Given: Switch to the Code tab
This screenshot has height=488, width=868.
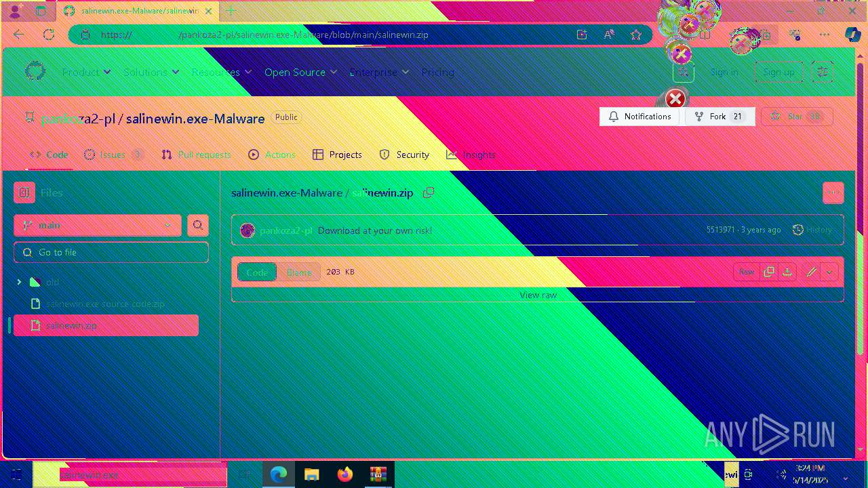Looking at the screenshot, I should pos(49,155).
